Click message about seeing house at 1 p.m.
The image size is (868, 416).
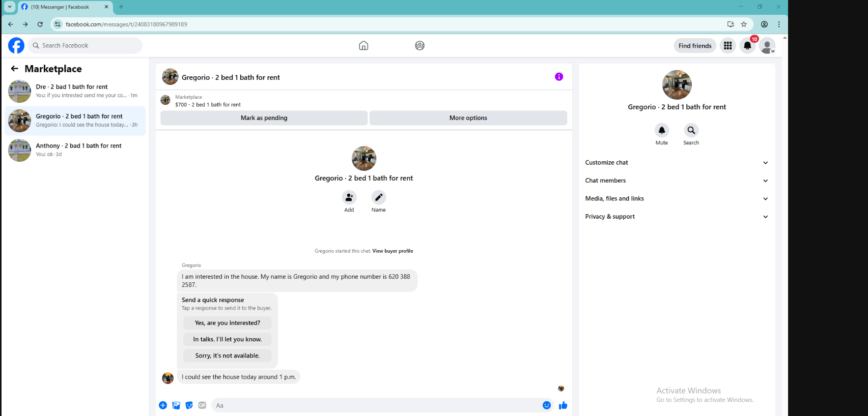[239, 377]
